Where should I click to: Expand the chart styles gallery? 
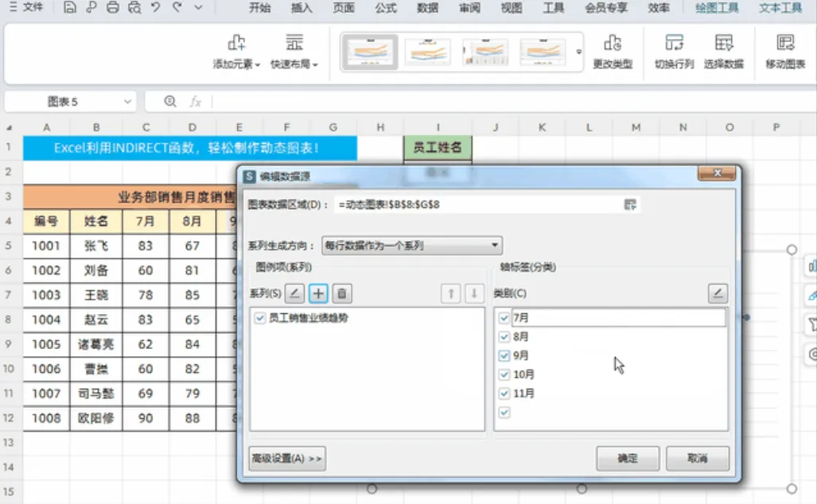[578, 52]
